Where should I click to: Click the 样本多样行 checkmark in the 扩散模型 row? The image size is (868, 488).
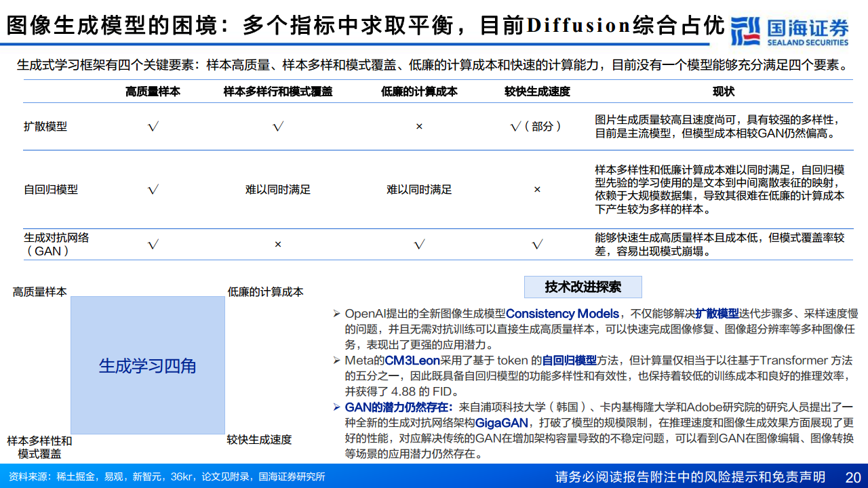278,127
